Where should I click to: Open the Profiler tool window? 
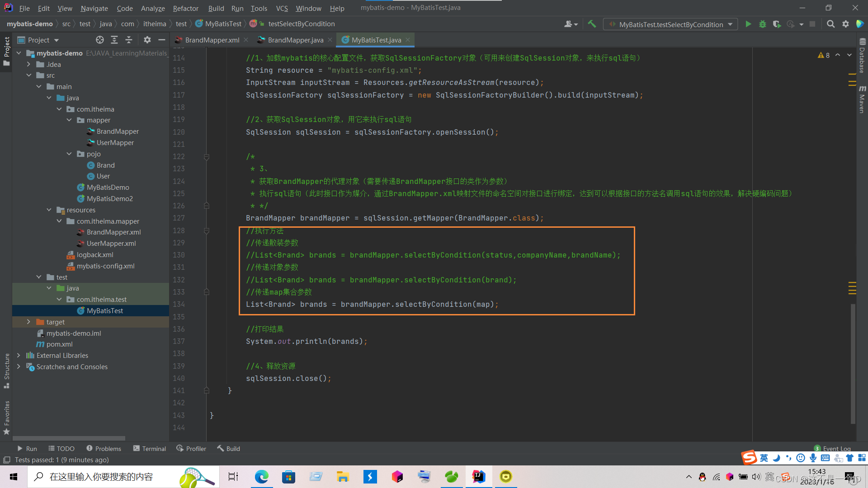(191, 449)
